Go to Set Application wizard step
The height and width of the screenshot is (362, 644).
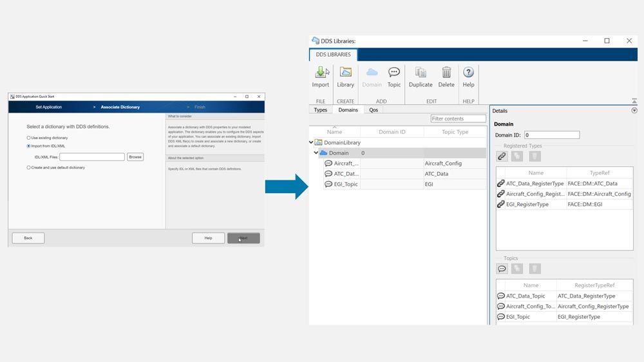[x=48, y=107]
